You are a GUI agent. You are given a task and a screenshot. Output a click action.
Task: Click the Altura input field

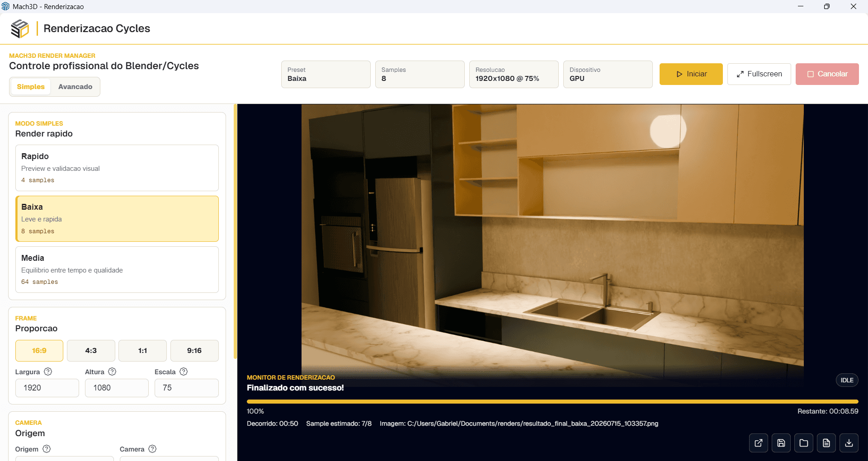(117, 388)
